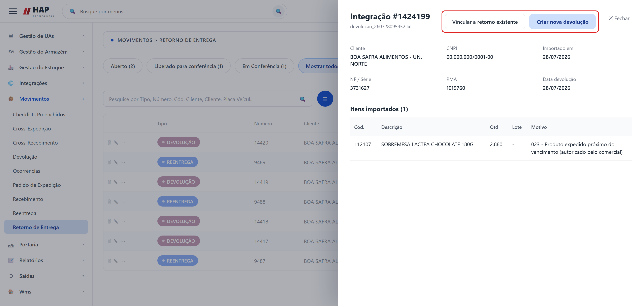Click the Wms house icon
The image size is (644, 306).
click(11, 292)
